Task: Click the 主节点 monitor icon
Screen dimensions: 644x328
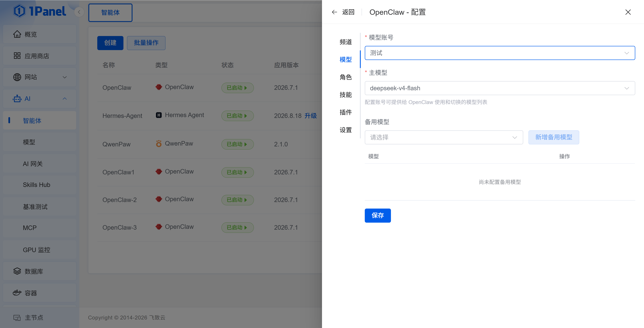Action: 17,317
